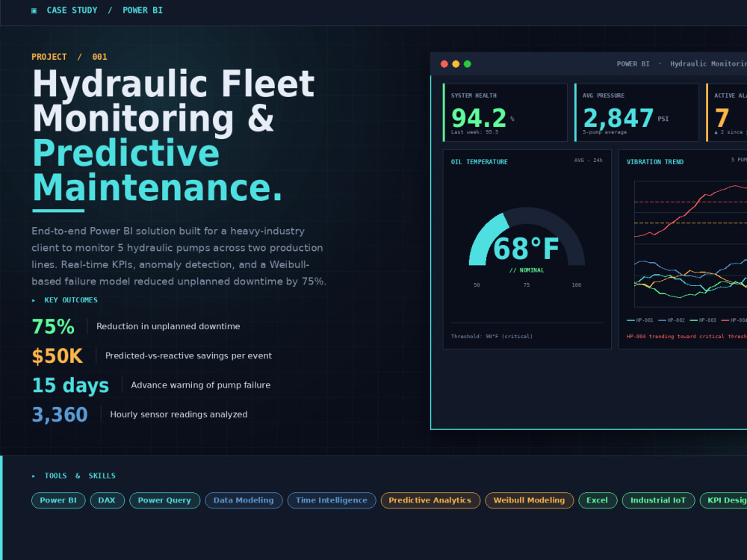Click the "Last week: 95.5" caption
The height and width of the screenshot is (560, 747).
click(474, 132)
